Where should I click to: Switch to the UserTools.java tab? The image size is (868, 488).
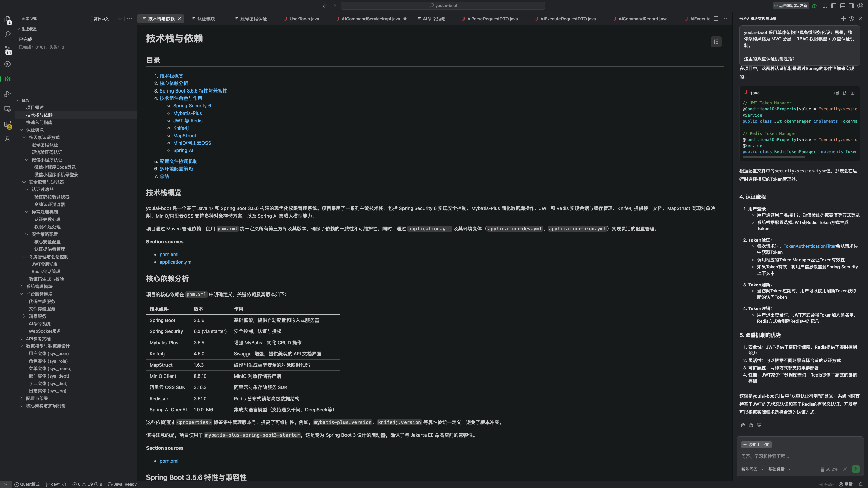pyautogui.click(x=304, y=19)
